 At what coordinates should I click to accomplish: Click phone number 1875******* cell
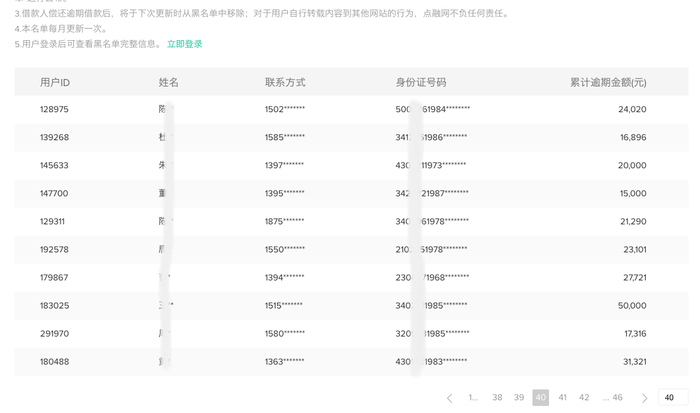(284, 221)
